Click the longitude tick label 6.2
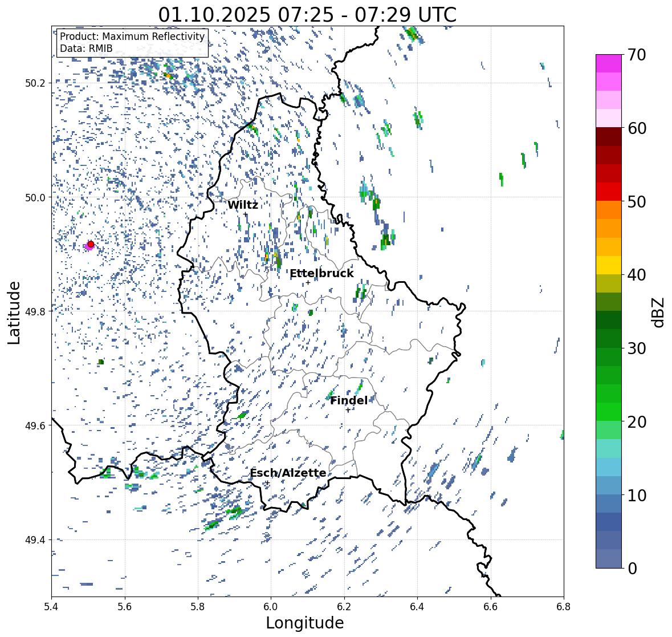The image size is (672, 637). (x=344, y=607)
